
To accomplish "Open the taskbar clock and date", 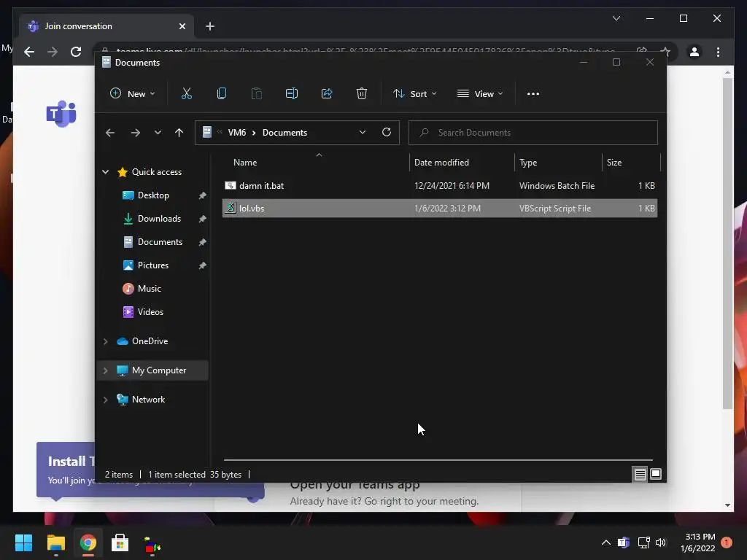I will coord(697,542).
